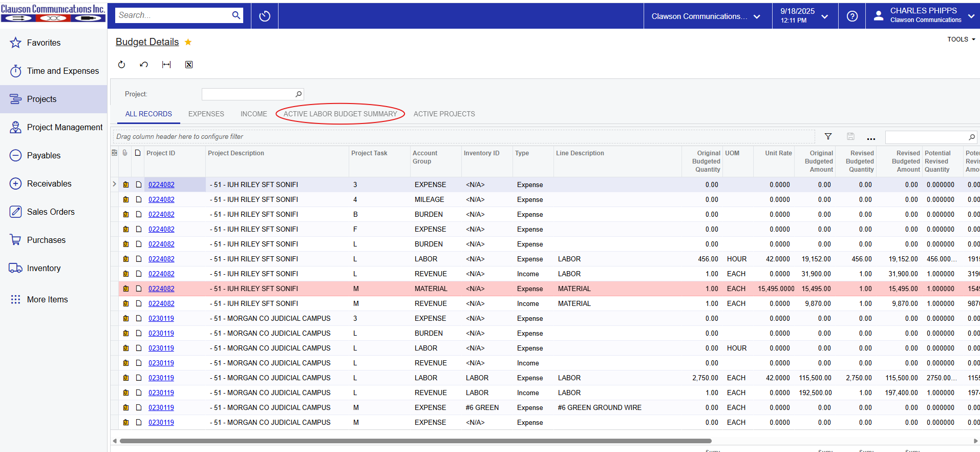Open the Clawson Communications company dropdown
The image size is (980, 452).
point(707,16)
